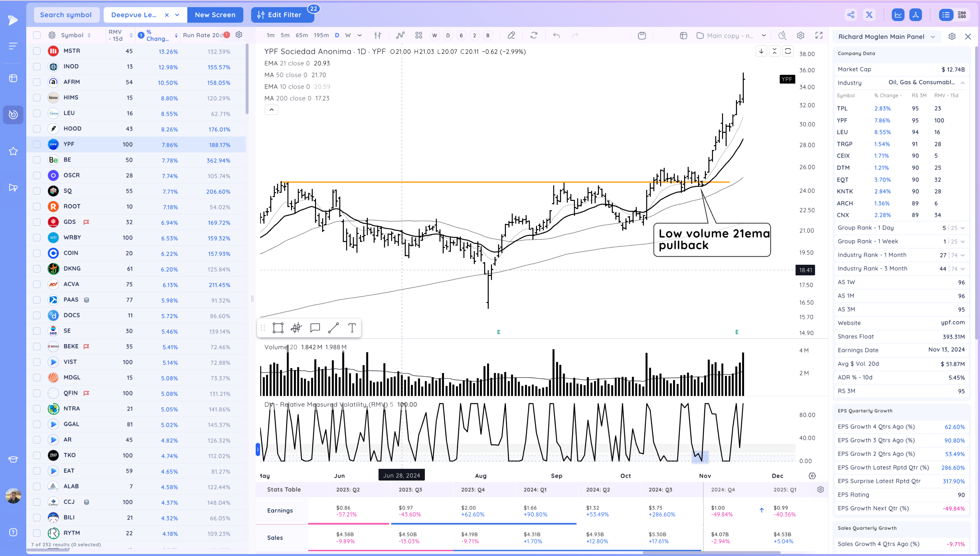Check the YPF row checkbox

point(37,144)
